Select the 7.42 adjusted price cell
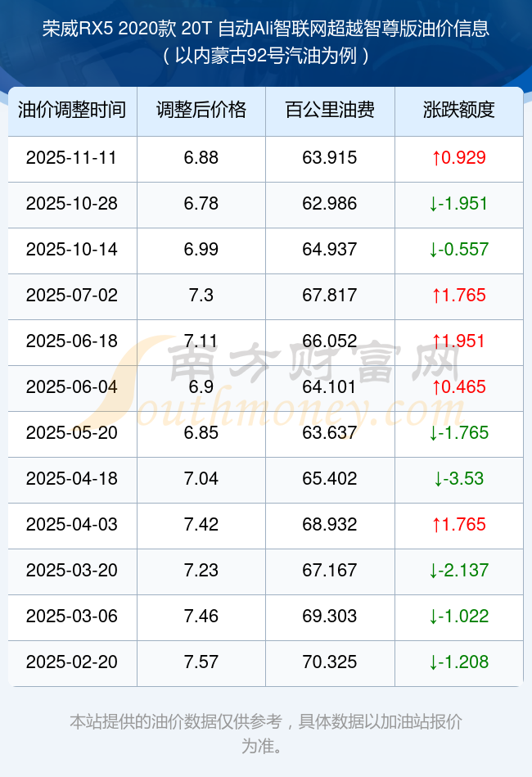The height and width of the screenshot is (777, 532). pyautogui.click(x=201, y=524)
